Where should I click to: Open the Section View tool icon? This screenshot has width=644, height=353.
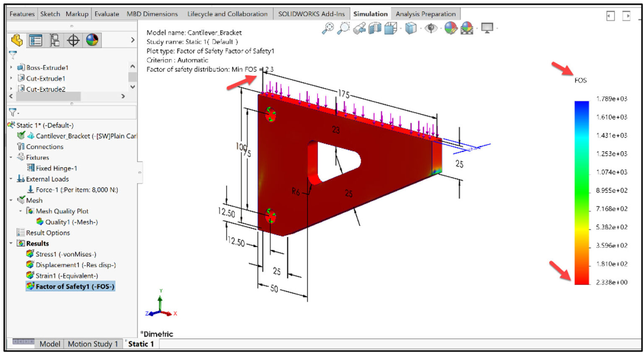coord(373,29)
